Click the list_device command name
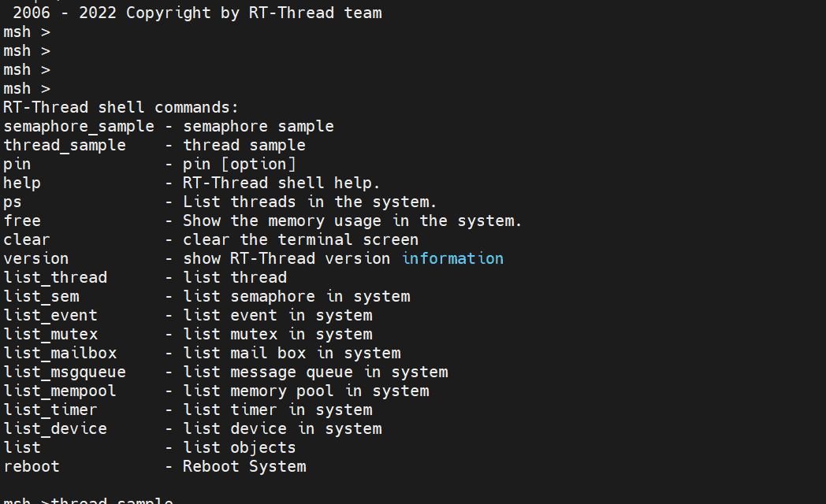 tap(55, 428)
